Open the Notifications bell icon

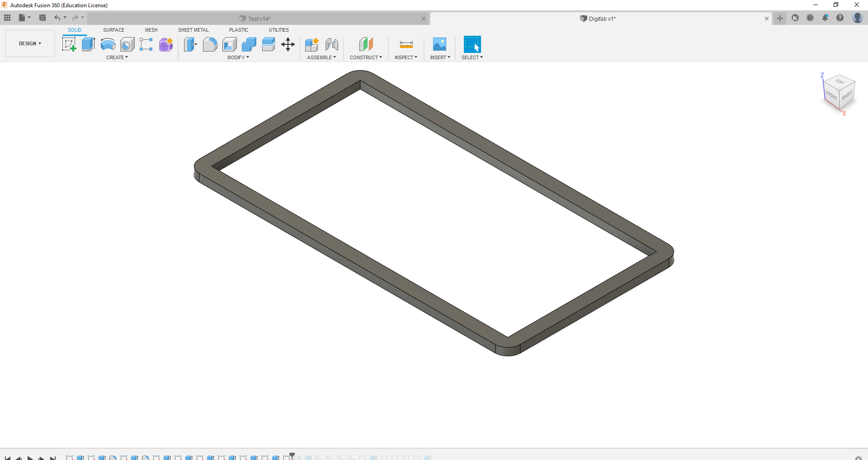[825, 18]
